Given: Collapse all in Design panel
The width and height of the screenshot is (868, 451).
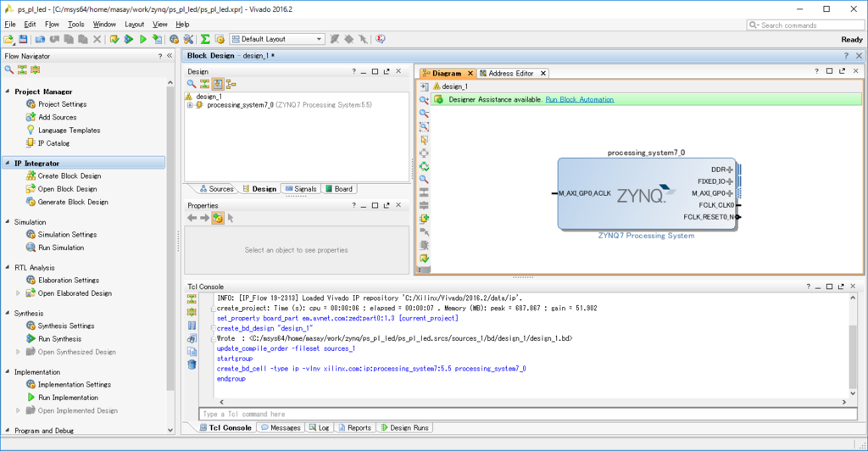Looking at the screenshot, I should pos(205,84).
